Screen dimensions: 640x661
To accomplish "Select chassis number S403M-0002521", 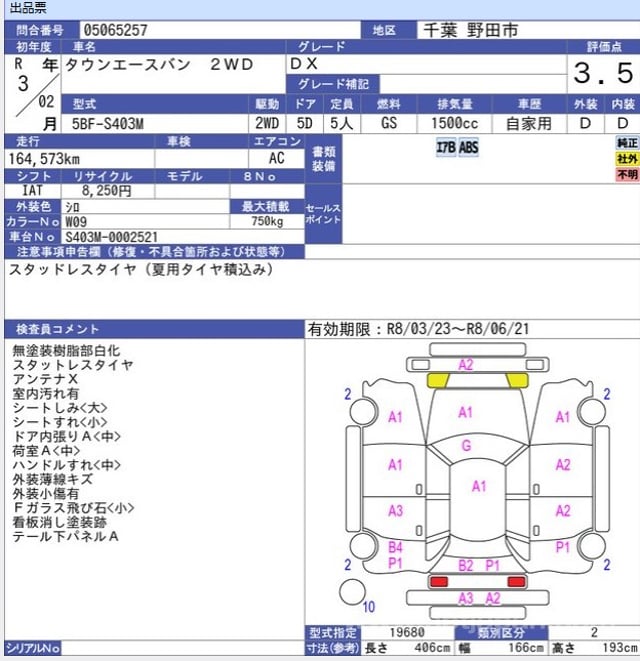I will click(x=111, y=237).
